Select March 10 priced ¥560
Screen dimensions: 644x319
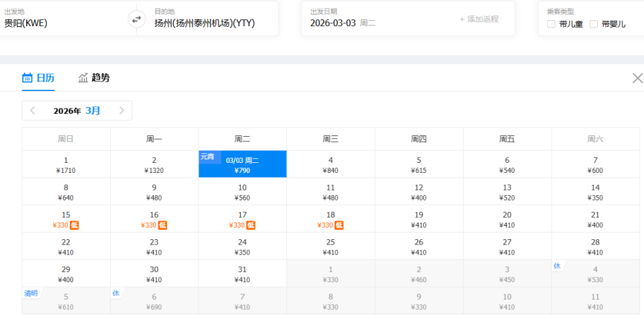[x=243, y=192]
